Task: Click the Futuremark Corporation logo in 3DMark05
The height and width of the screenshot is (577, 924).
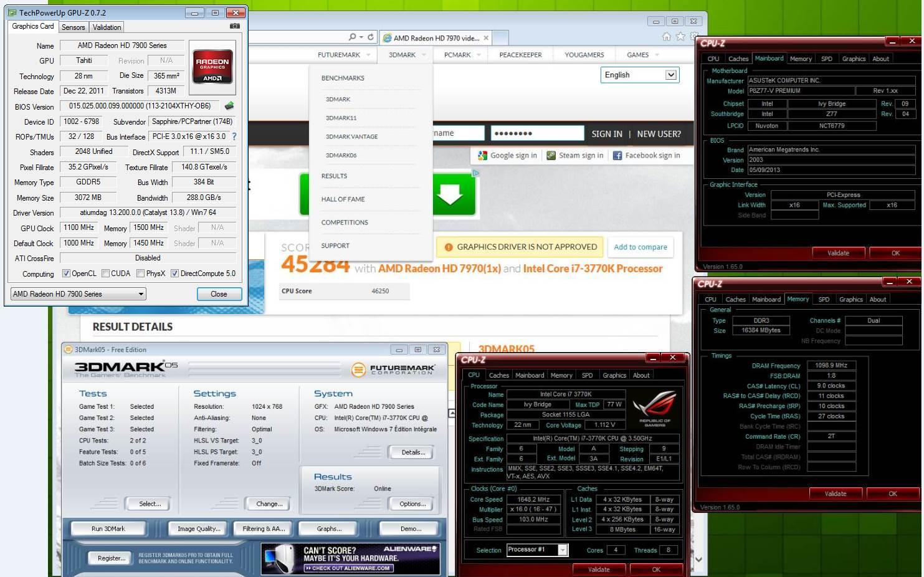Action: (x=393, y=370)
